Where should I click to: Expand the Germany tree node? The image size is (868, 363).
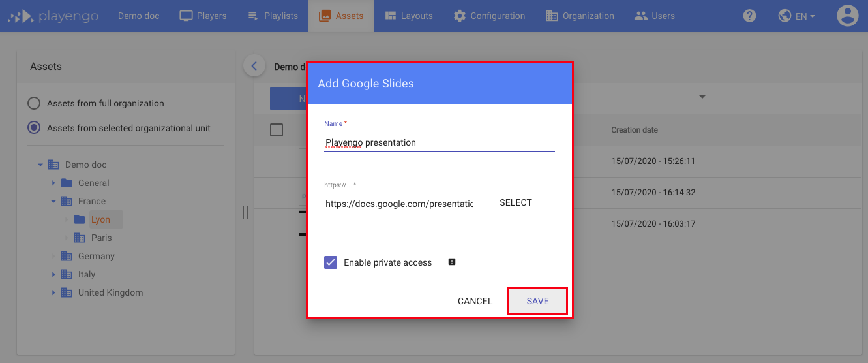pos(53,256)
